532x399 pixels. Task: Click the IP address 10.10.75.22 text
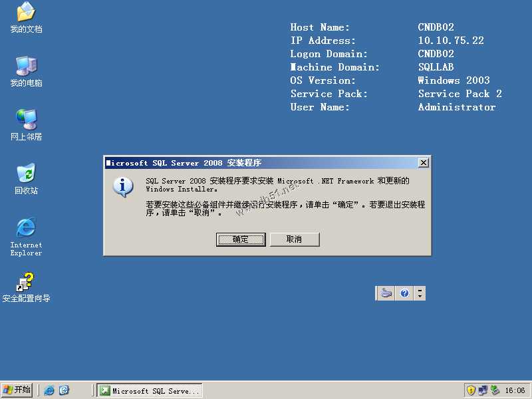(x=451, y=41)
